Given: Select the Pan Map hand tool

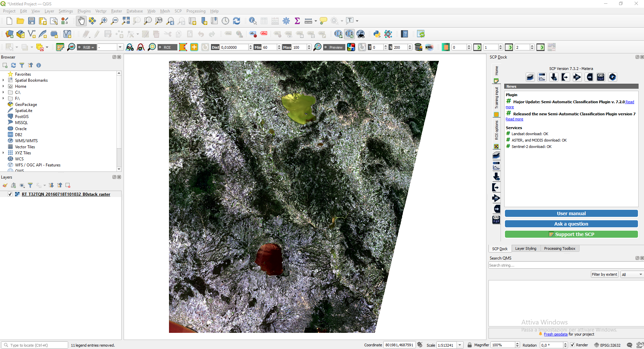Looking at the screenshot, I should click(81, 21).
